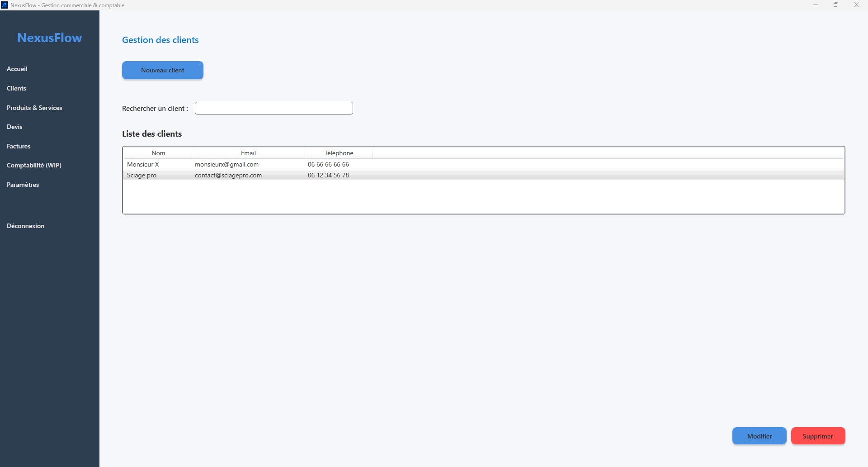Viewport: 868px width, 467px height.
Task: Click email monsieurx@gmail.com cell
Action: click(226, 164)
